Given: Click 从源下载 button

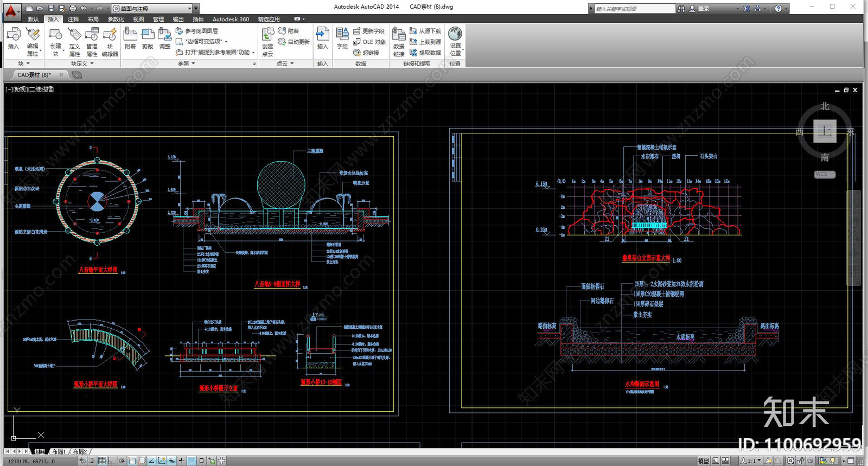Looking at the screenshot, I should click(x=425, y=31).
